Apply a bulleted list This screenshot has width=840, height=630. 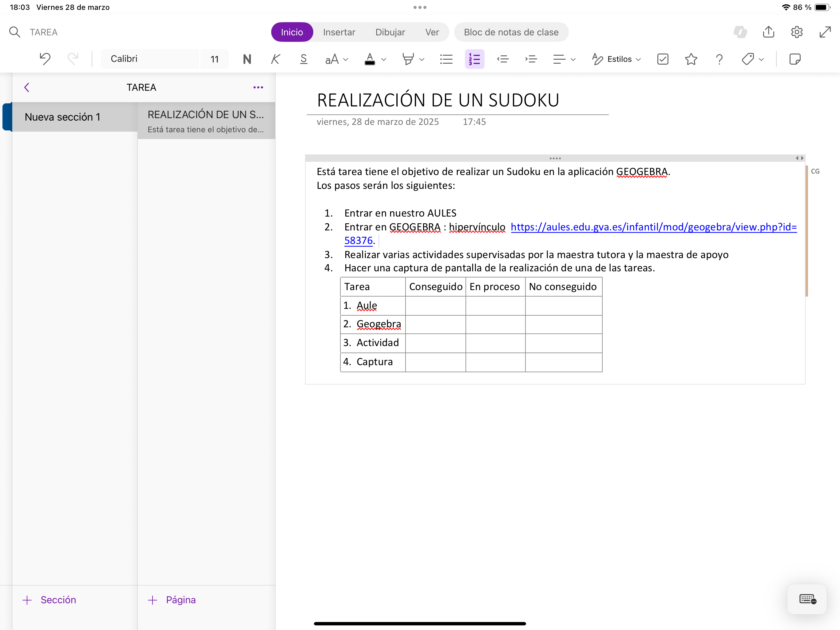click(446, 59)
